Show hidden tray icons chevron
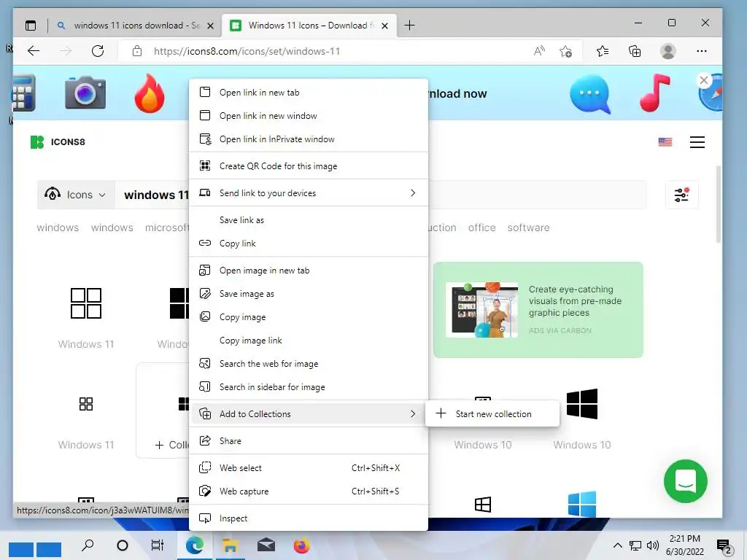This screenshot has width=747, height=560. (x=617, y=545)
